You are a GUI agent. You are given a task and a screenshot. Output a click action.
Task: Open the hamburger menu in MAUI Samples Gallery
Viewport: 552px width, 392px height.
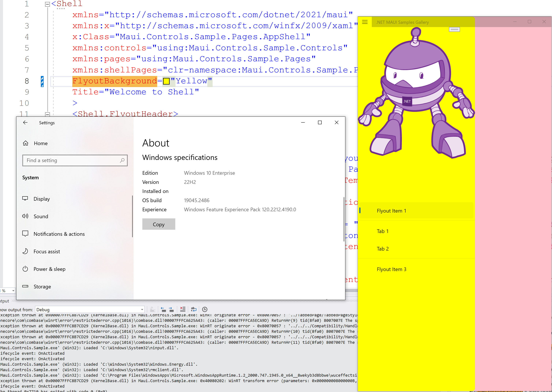coord(365,22)
